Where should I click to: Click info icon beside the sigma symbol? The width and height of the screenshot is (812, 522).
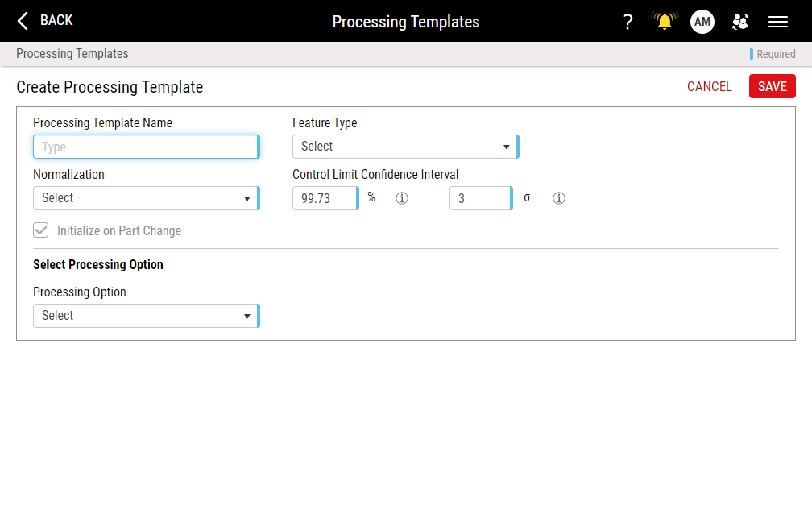pyautogui.click(x=559, y=198)
